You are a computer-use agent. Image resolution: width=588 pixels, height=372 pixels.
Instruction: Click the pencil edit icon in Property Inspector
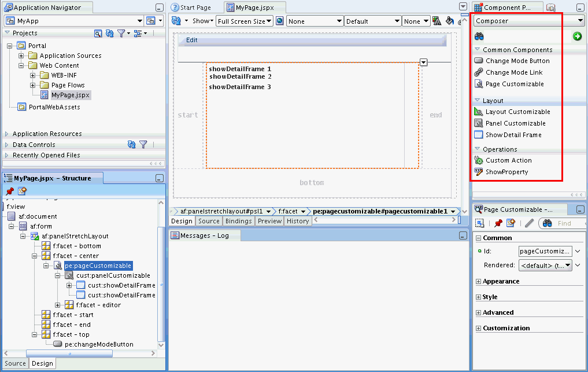click(x=529, y=223)
